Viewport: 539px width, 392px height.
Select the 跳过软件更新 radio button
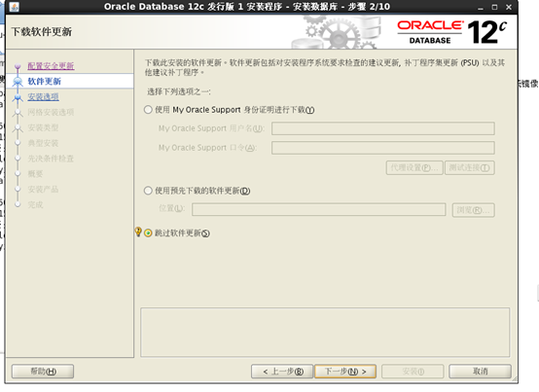point(148,232)
